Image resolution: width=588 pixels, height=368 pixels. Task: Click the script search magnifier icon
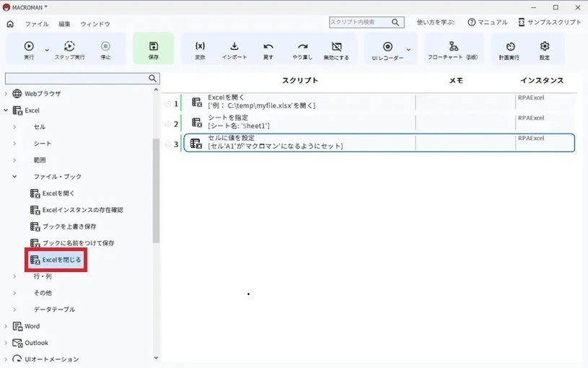point(395,22)
